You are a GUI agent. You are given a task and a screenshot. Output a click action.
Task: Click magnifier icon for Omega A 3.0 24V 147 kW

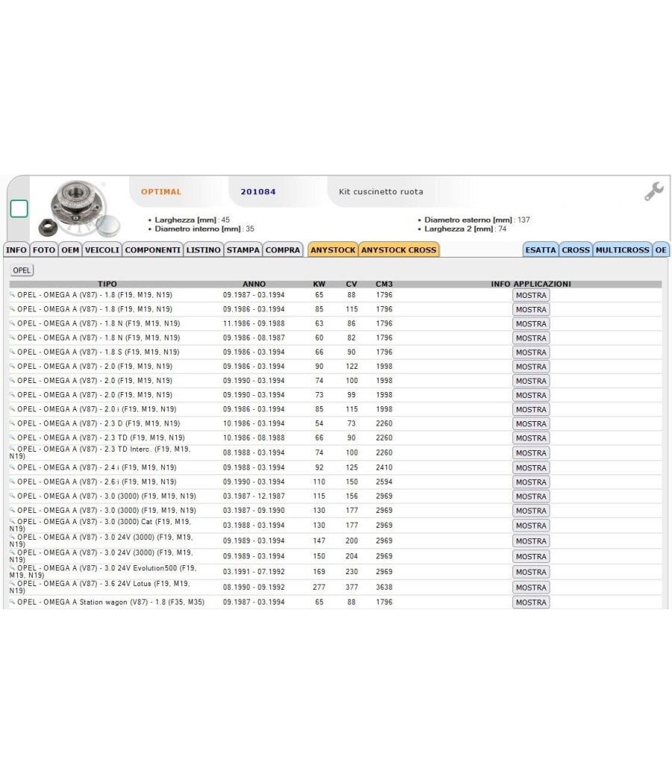pos(13,537)
